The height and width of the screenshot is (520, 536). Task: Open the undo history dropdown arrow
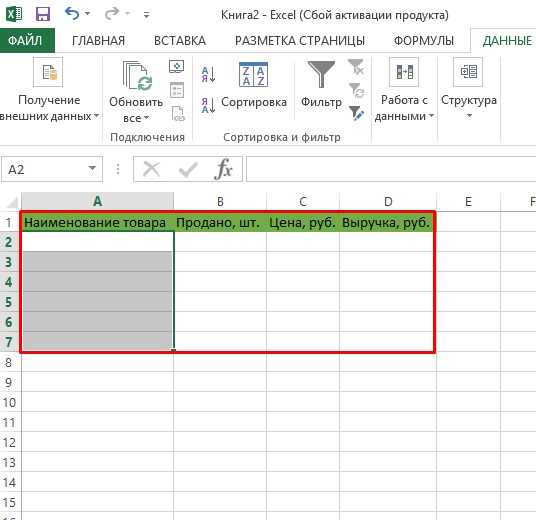click(x=88, y=14)
